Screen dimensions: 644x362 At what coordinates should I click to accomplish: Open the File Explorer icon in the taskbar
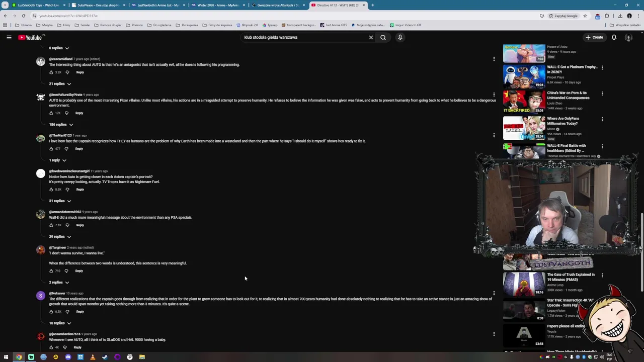(x=142, y=357)
